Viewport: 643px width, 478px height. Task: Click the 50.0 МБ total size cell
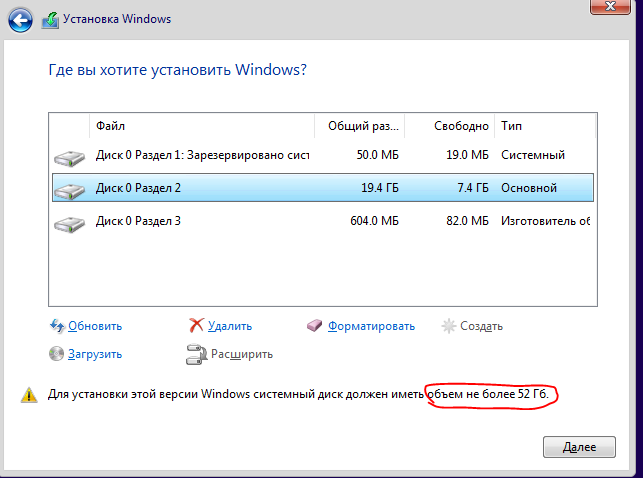coord(378,155)
